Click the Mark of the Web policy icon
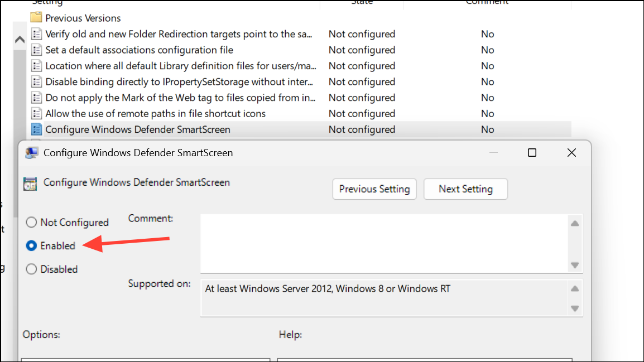The width and height of the screenshot is (644, 362). [37, 98]
